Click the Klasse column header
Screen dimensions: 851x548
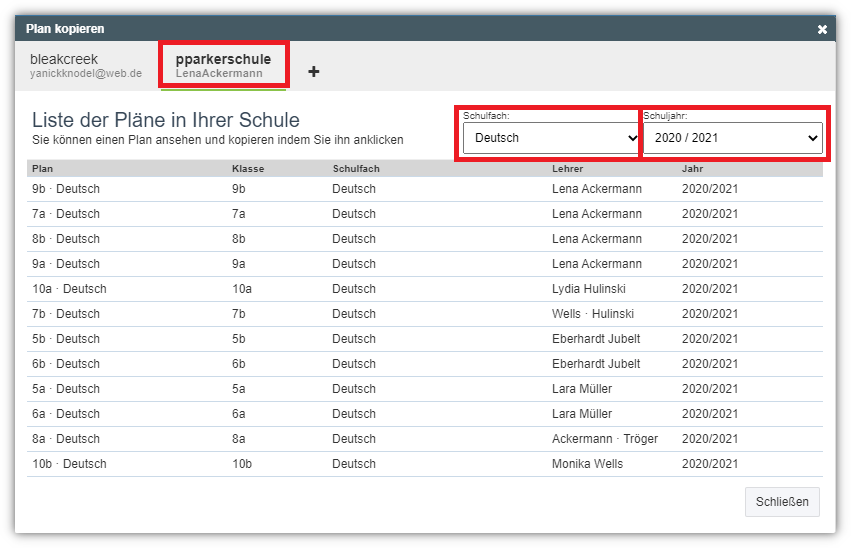pyautogui.click(x=248, y=169)
